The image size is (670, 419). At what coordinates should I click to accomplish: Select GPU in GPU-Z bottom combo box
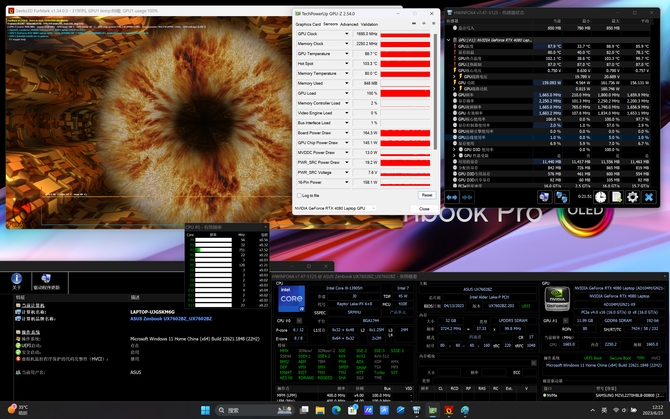click(x=335, y=208)
